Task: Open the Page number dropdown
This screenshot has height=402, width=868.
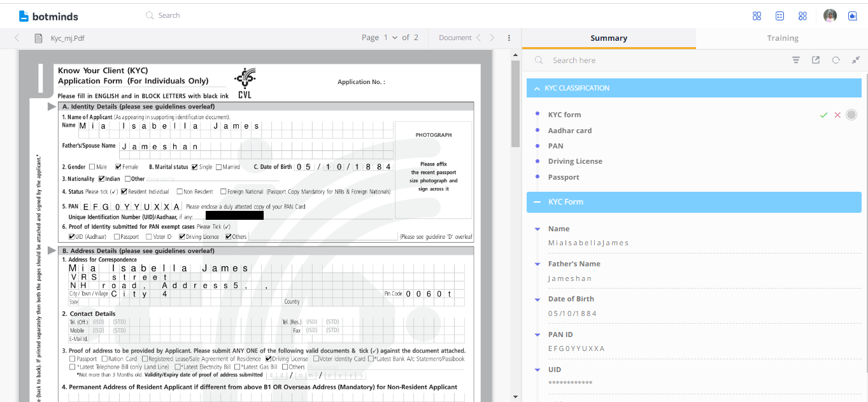Action: 390,38
